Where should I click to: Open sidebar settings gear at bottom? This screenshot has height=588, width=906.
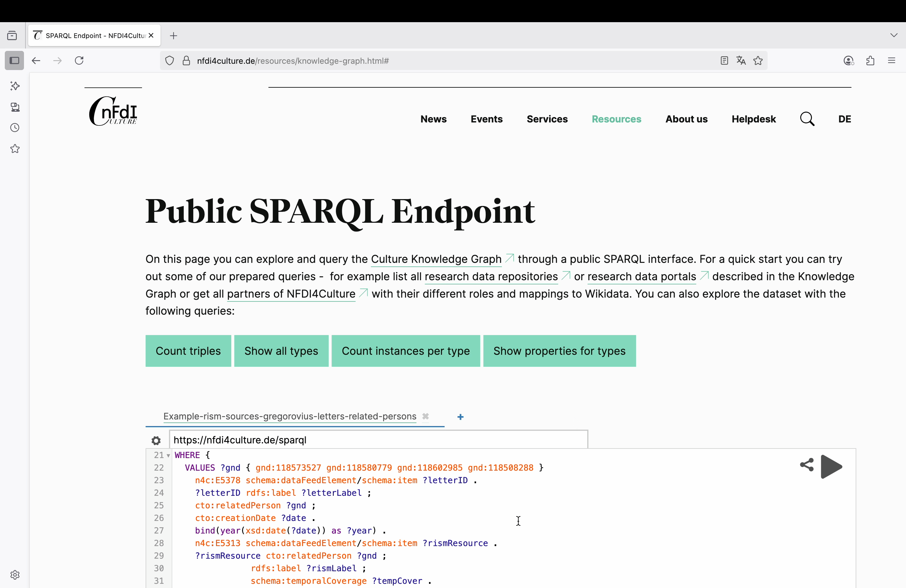15,575
